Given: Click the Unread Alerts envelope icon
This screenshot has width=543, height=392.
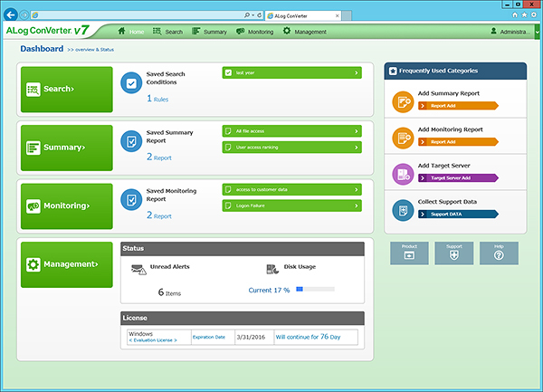Looking at the screenshot, I should pos(138,270).
